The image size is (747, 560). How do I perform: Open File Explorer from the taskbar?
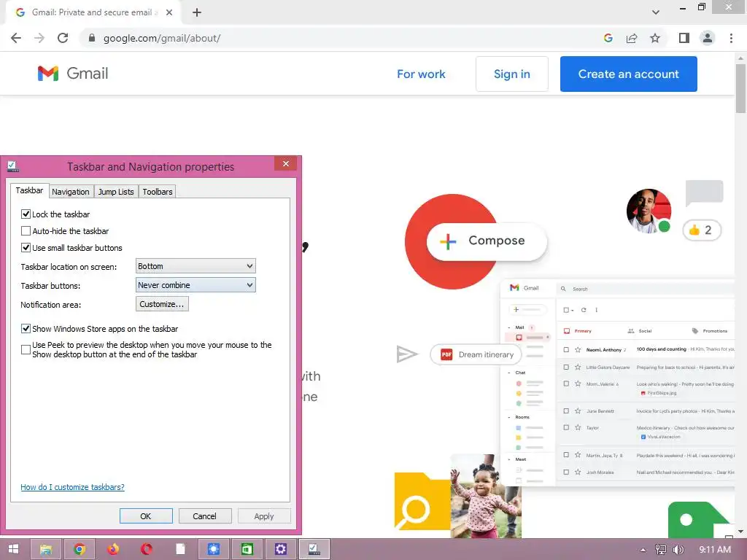[x=46, y=549]
